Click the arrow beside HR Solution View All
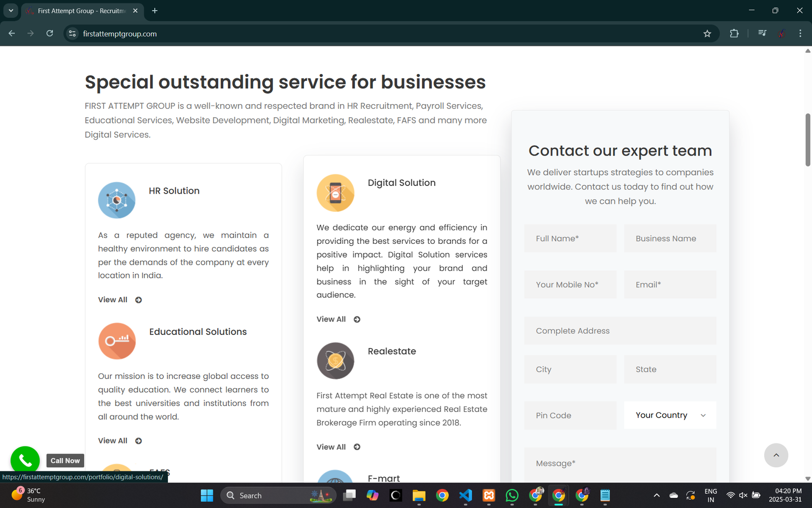Viewport: 812px width, 508px height. [139, 300]
